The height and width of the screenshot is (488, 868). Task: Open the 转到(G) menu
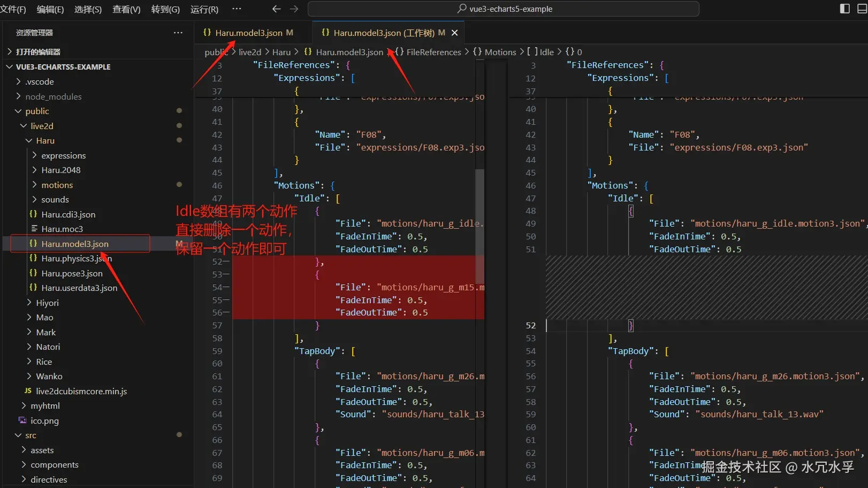165,9
